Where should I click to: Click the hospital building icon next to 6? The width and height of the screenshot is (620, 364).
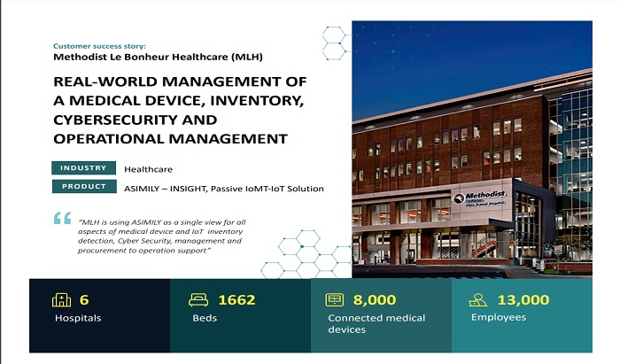click(61, 300)
